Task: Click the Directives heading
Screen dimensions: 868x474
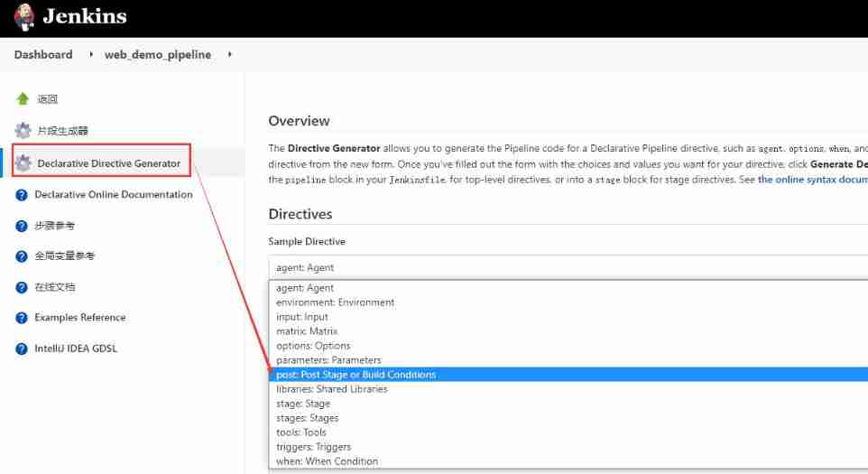Action: point(300,214)
